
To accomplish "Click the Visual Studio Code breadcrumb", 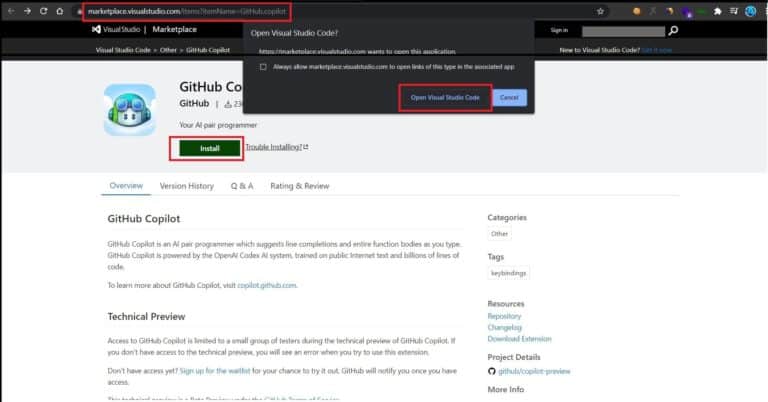I will coord(123,50).
